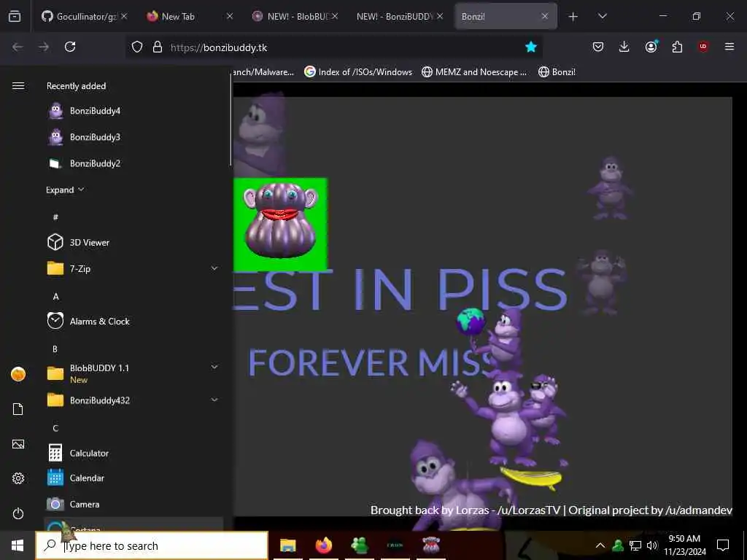
Task: Launch Alarms & Clock
Action: pos(133,322)
